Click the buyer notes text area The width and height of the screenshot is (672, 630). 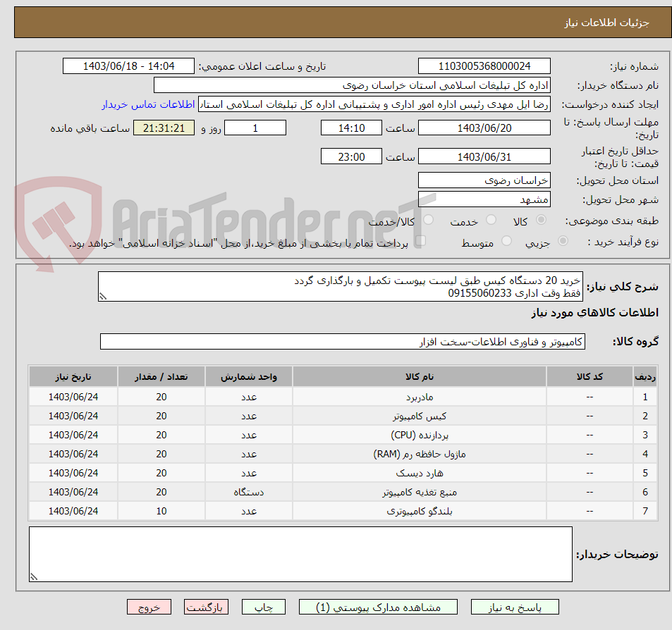[x=301, y=554]
